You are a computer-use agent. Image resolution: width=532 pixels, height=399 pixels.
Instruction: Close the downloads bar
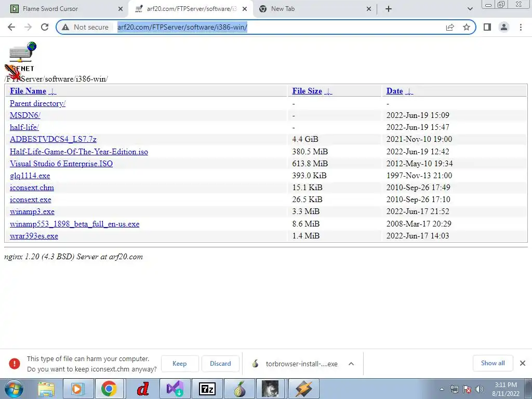(523, 363)
